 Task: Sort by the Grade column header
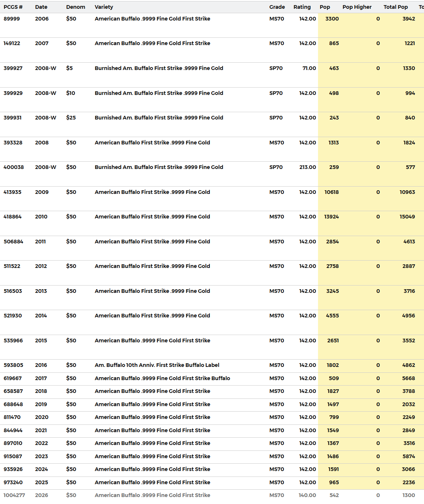pos(277,7)
